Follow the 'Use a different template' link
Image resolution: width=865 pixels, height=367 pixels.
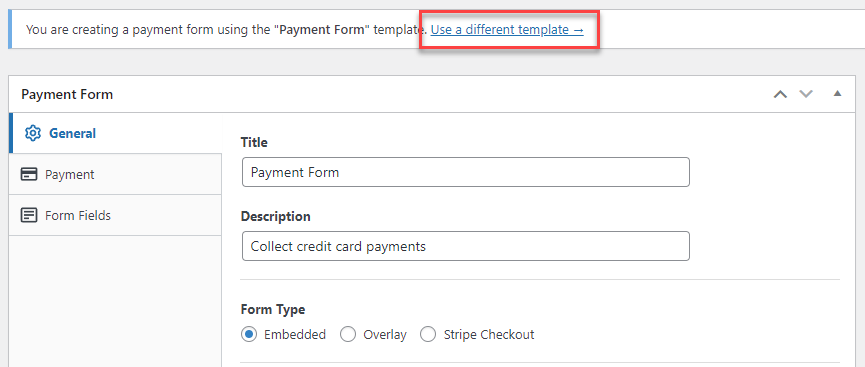point(507,29)
